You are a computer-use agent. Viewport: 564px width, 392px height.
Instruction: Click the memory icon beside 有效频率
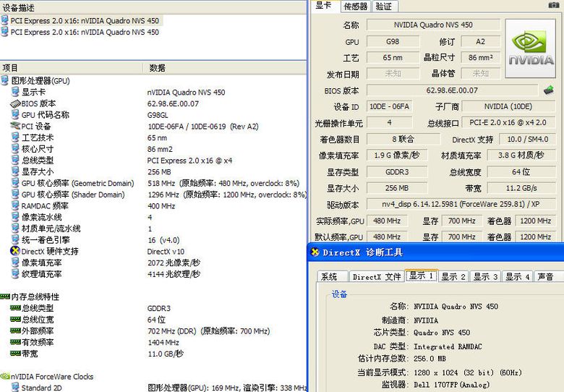[15, 341]
